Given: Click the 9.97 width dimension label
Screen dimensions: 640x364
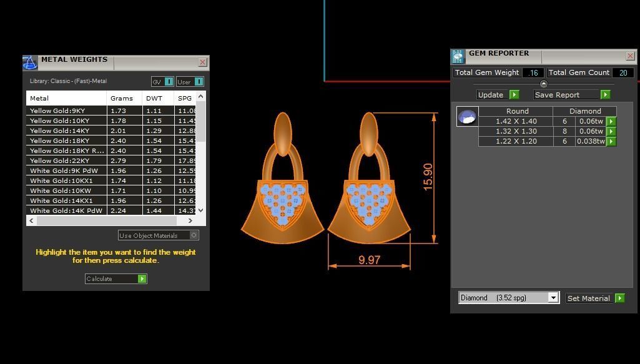Looking at the screenshot, I should coord(370,260).
